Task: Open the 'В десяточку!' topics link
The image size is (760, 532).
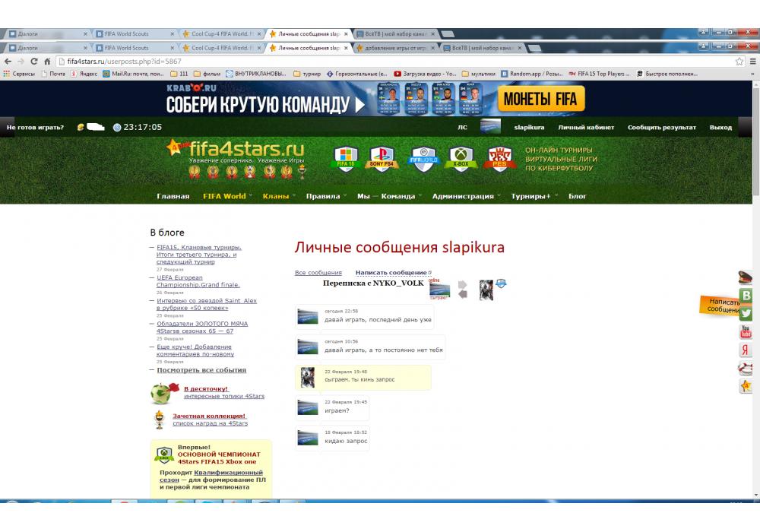Action: (x=206, y=388)
